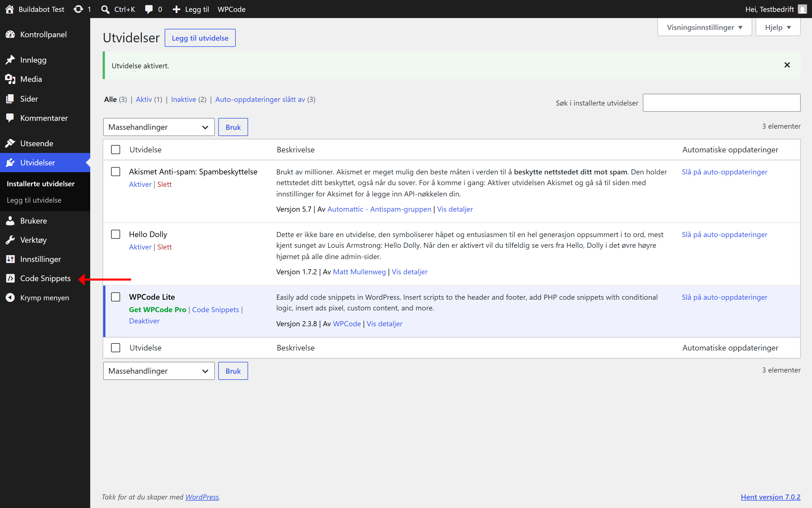
Task: Expand the Hjelp panel
Action: (778, 27)
